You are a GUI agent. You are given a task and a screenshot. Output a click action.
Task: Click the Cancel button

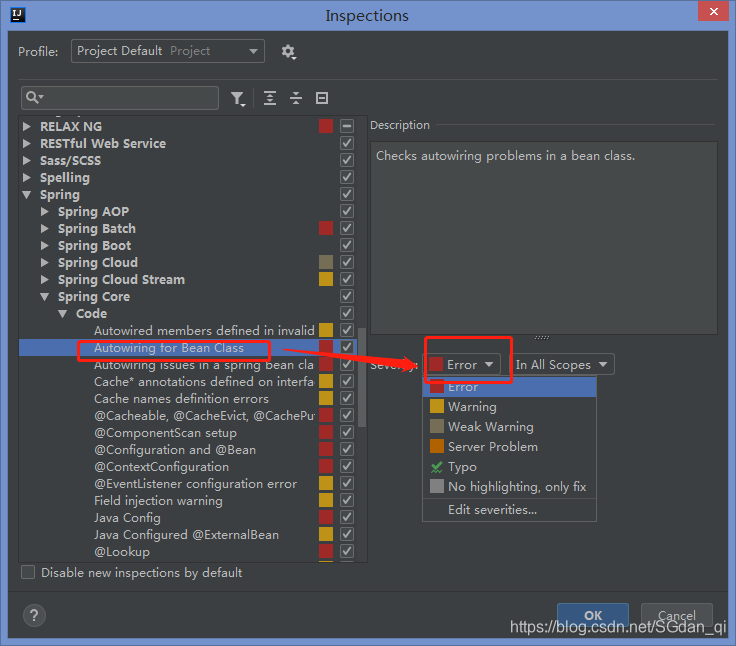pyautogui.click(x=676, y=615)
